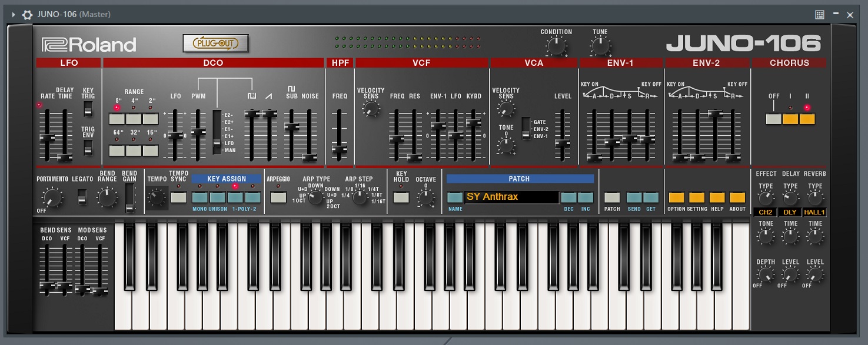
Task: Click the ENV-2 sustain slider handle
Action: (716, 113)
